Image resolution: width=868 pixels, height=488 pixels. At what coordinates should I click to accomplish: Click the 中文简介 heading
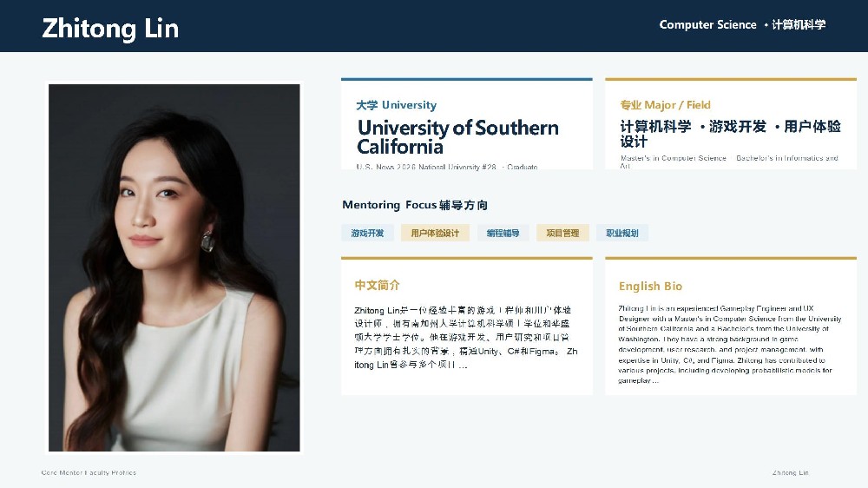coord(377,286)
